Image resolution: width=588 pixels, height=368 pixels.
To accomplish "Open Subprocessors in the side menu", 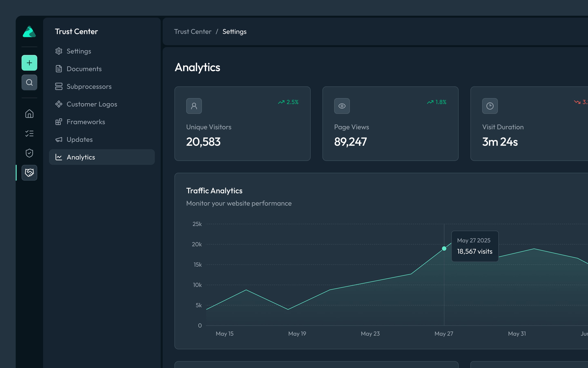I will pos(102,86).
